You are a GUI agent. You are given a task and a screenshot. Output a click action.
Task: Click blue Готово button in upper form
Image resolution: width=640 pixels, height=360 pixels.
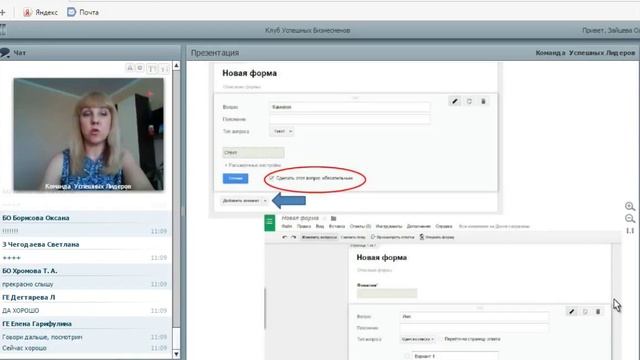[236, 178]
